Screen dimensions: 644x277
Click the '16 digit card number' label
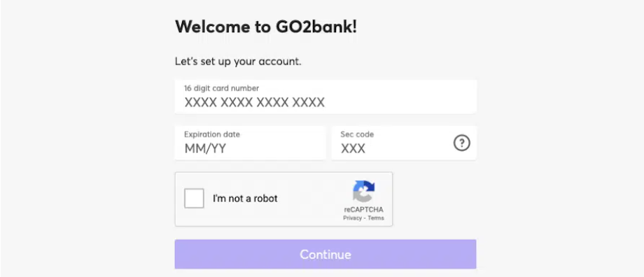click(x=221, y=88)
